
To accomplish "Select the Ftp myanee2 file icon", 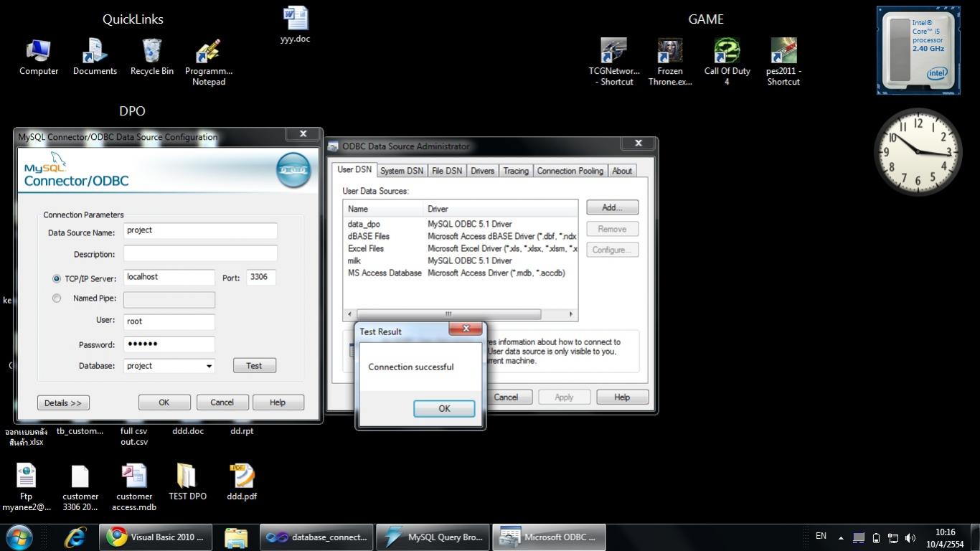I will (x=27, y=487).
